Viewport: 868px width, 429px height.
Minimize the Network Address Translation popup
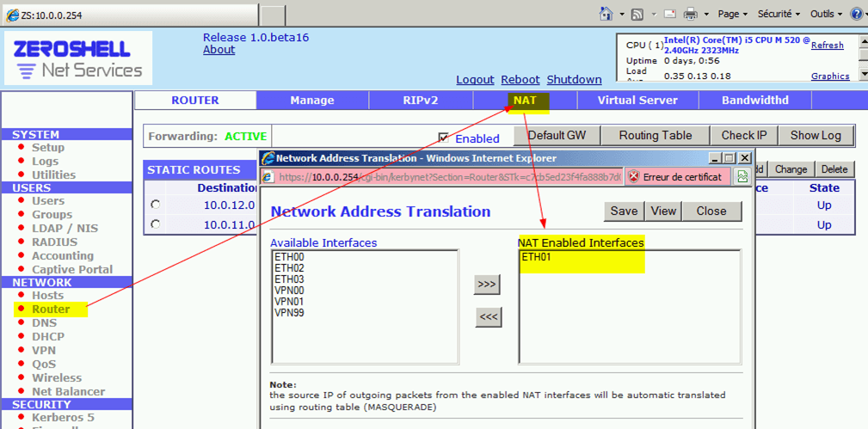click(x=717, y=158)
